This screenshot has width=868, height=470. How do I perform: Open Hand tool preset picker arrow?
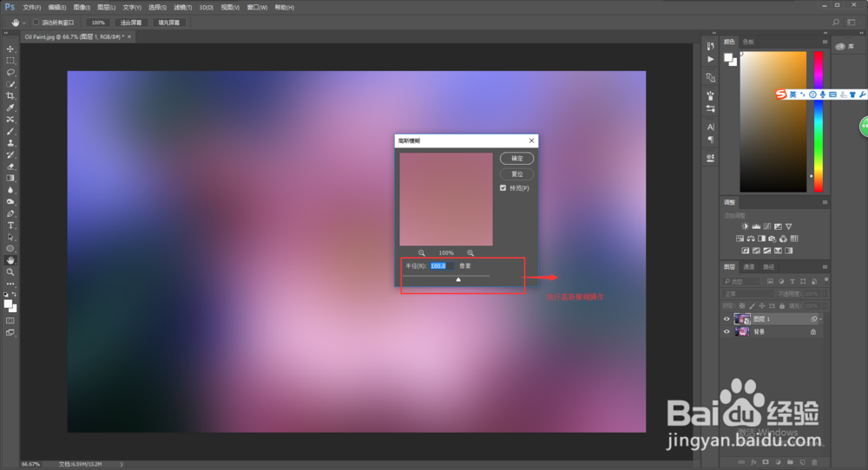point(23,23)
